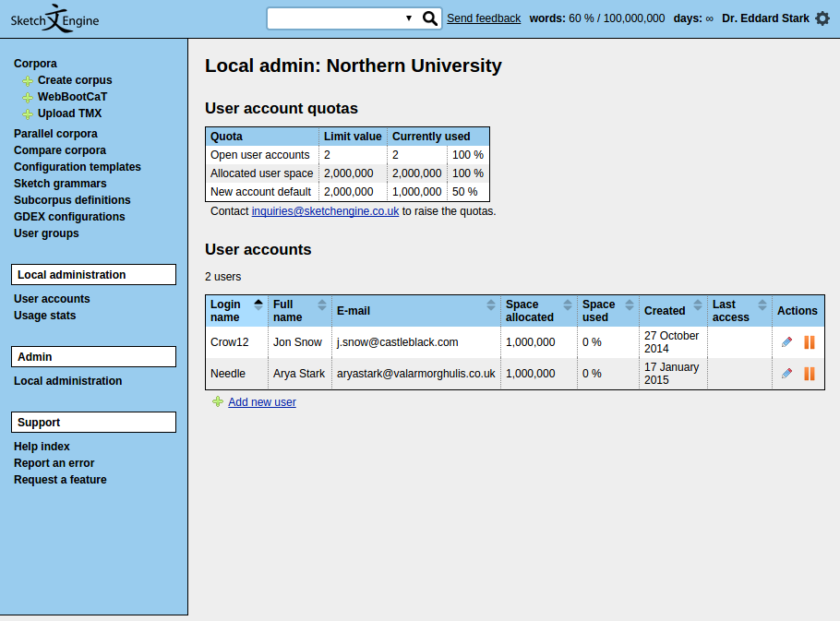This screenshot has width=840, height=621.
Task: Click the Upload TMX link
Action: (x=69, y=113)
